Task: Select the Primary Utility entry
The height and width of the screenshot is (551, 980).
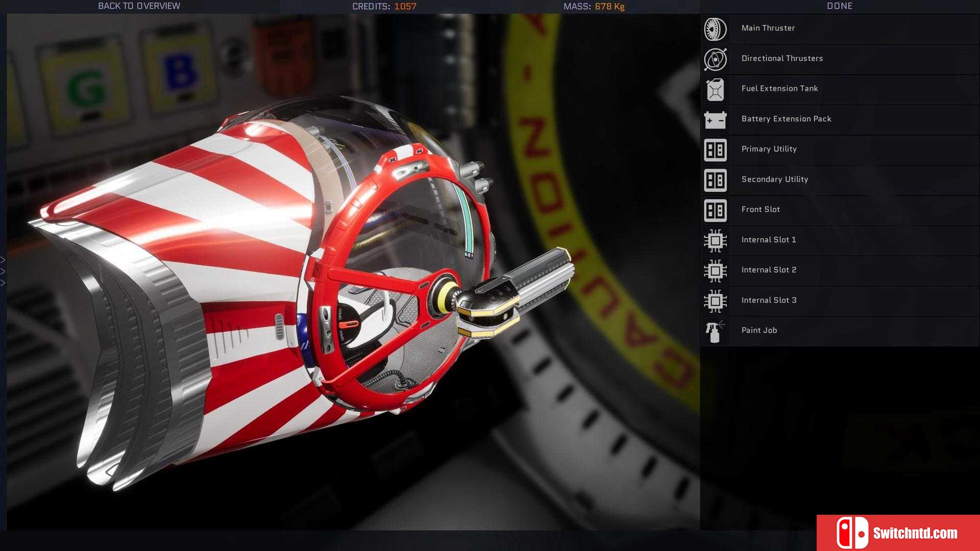Action: 840,150
